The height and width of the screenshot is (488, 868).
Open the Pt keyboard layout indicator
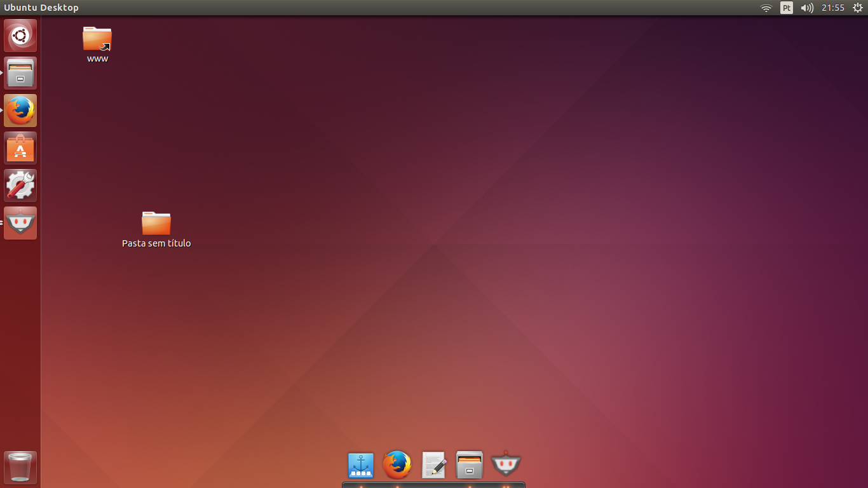[787, 8]
